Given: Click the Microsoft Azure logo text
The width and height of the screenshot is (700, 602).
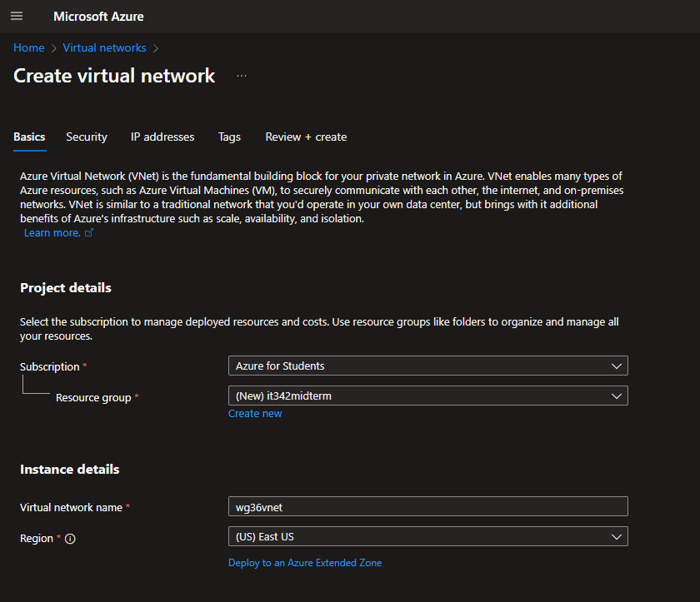Looking at the screenshot, I should point(98,17).
